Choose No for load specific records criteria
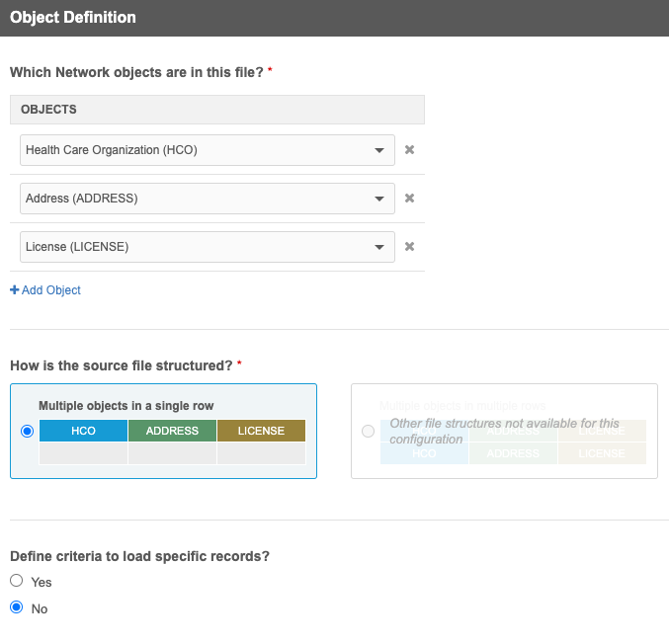This screenshot has width=669, height=644. (x=17, y=608)
